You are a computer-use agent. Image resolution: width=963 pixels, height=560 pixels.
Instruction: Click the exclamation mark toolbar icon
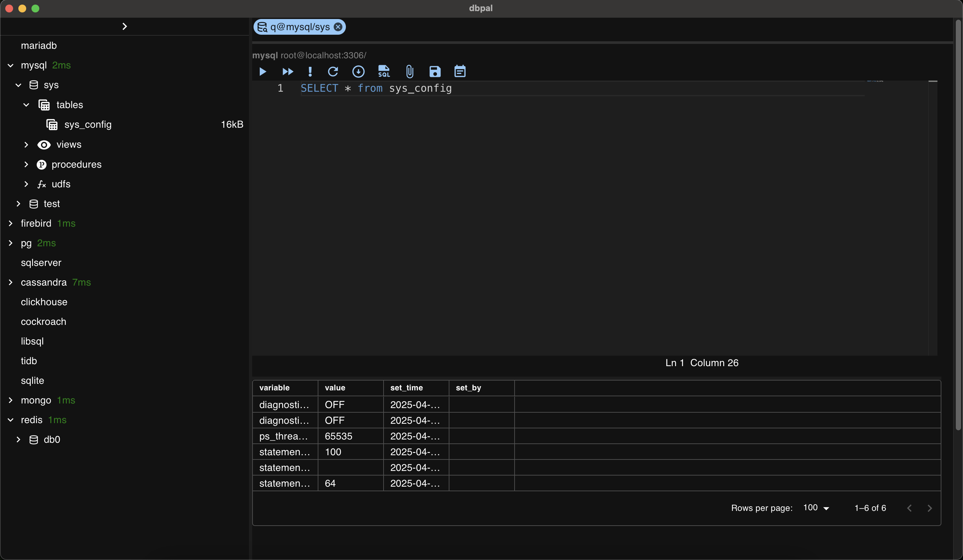(x=310, y=71)
